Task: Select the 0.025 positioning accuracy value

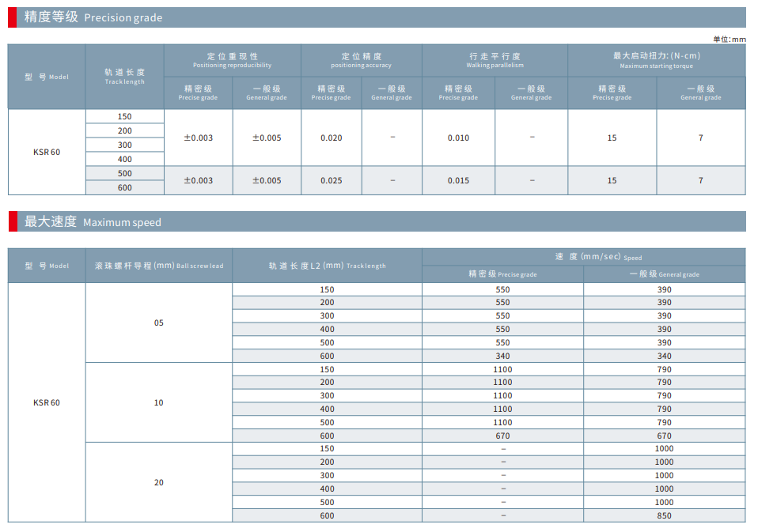Action: (x=332, y=180)
